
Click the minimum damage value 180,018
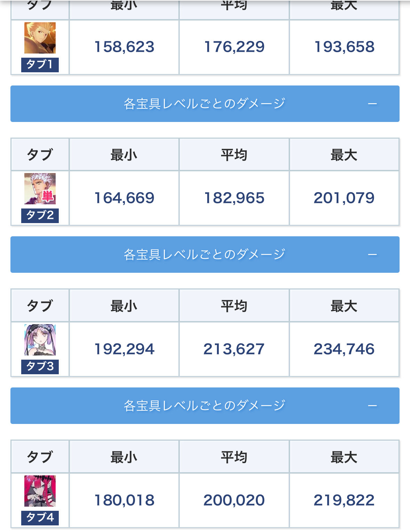124,500
